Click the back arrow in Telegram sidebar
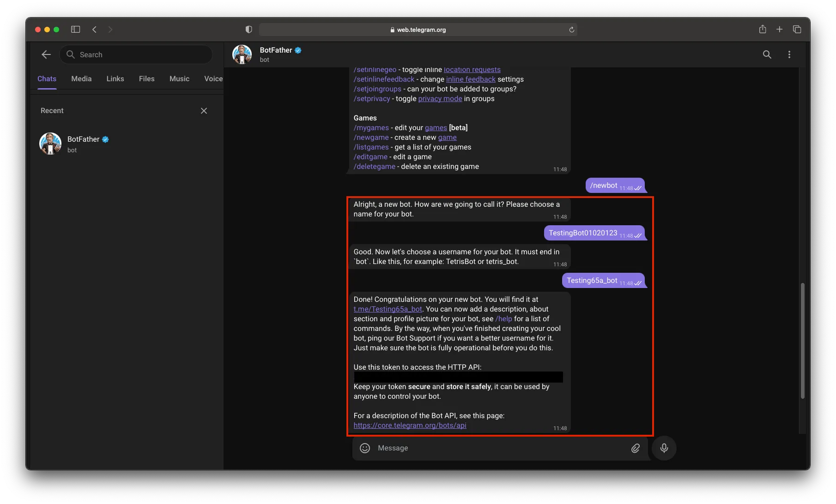The width and height of the screenshot is (836, 504). coord(46,54)
